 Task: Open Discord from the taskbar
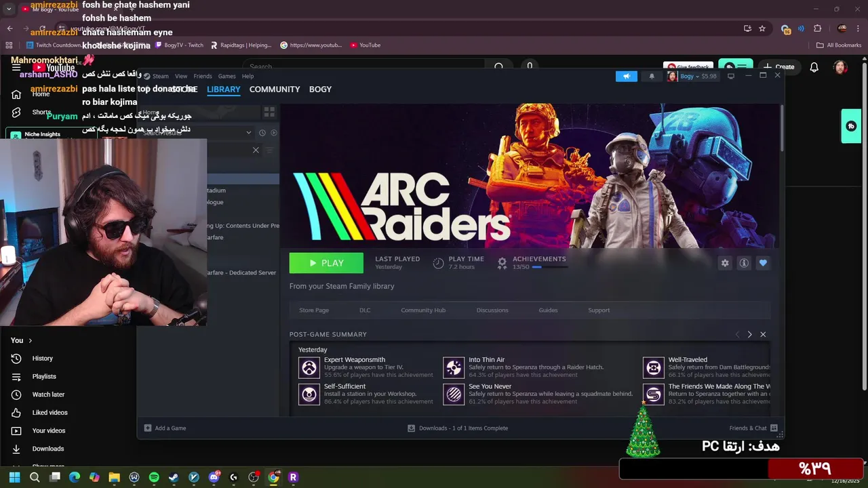point(214,477)
